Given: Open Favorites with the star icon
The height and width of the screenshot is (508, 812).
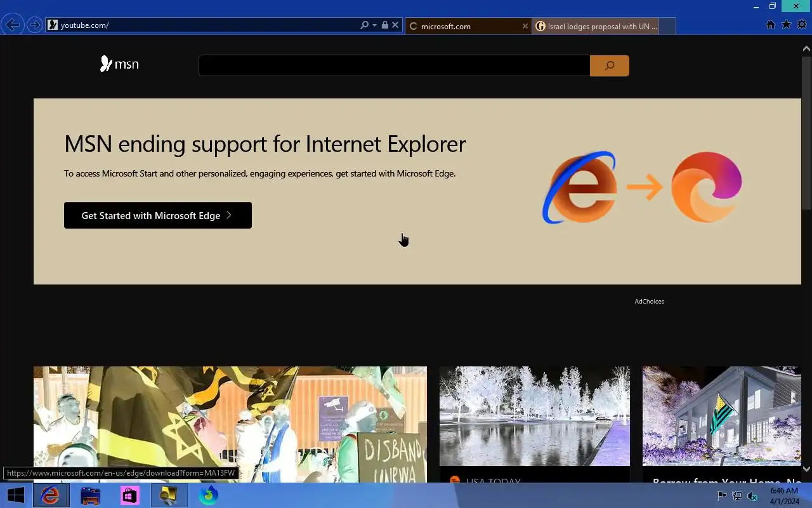Looking at the screenshot, I should (x=786, y=25).
